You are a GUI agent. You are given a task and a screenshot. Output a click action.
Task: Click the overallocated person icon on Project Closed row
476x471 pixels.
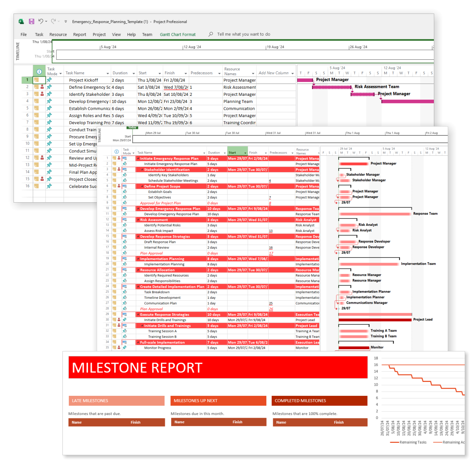coord(42,179)
